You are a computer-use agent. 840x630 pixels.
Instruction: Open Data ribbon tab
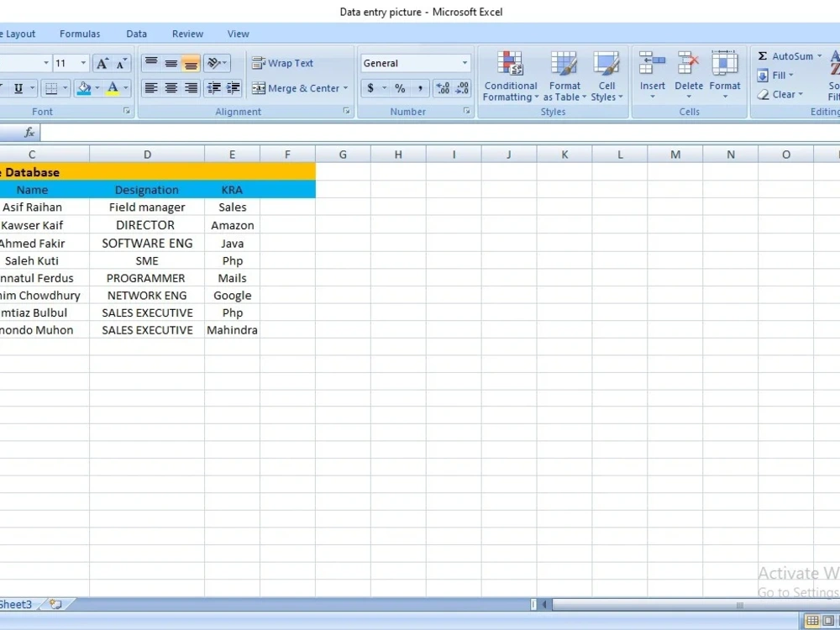(x=137, y=34)
